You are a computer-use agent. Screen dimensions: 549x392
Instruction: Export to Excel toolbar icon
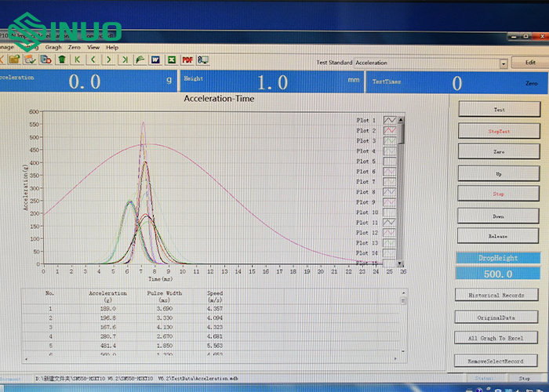pos(172,60)
